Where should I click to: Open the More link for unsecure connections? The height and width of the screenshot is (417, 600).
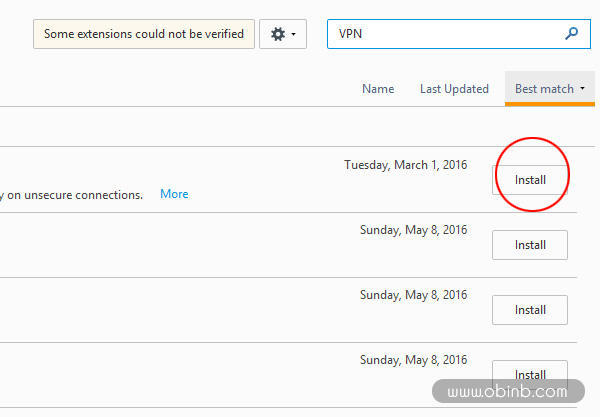[x=174, y=194]
